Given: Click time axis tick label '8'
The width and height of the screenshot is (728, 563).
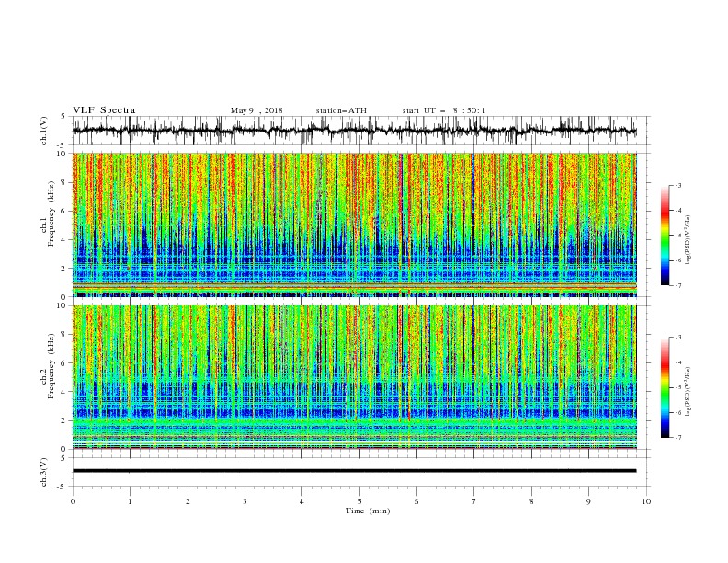Looking at the screenshot, I should tap(531, 501).
